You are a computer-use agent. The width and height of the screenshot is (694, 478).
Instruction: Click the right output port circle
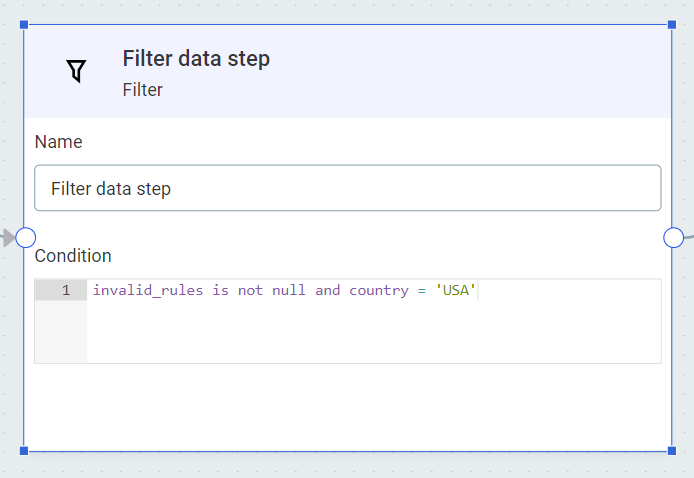(x=673, y=237)
